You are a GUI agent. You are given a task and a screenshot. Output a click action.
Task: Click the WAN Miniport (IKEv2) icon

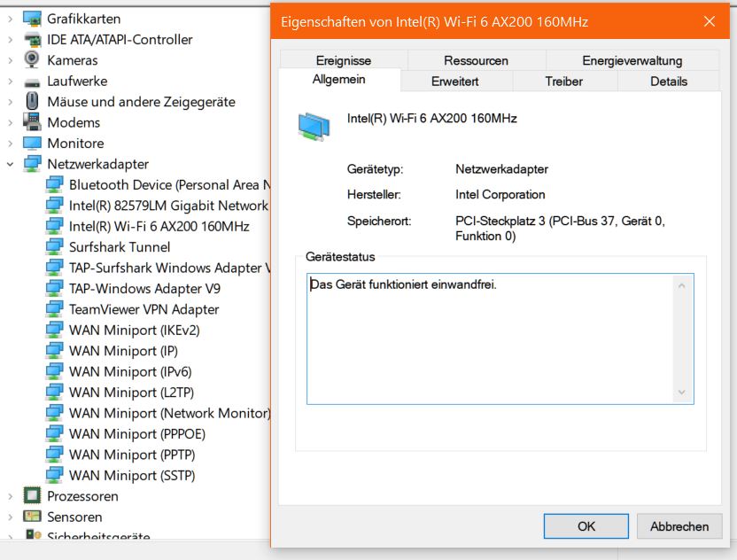(55, 330)
